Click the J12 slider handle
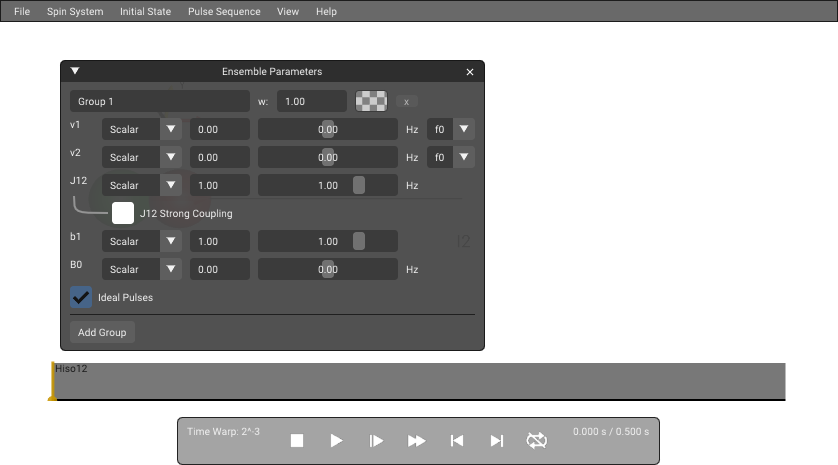The height and width of the screenshot is (465, 838). click(x=359, y=185)
